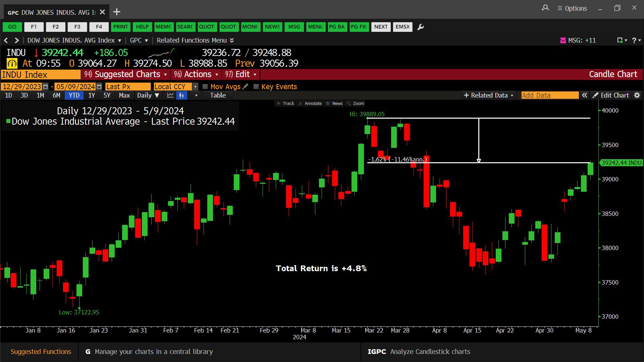The image size is (644, 362).
Task: Select the 1M range
Action: click(40, 96)
